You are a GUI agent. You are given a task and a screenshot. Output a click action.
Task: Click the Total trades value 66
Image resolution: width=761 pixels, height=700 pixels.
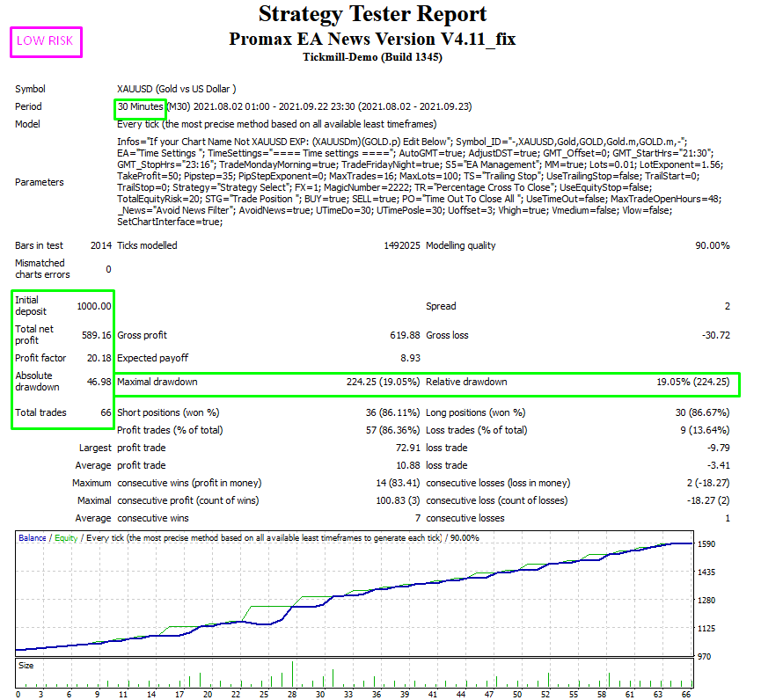pyautogui.click(x=106, y=412)
